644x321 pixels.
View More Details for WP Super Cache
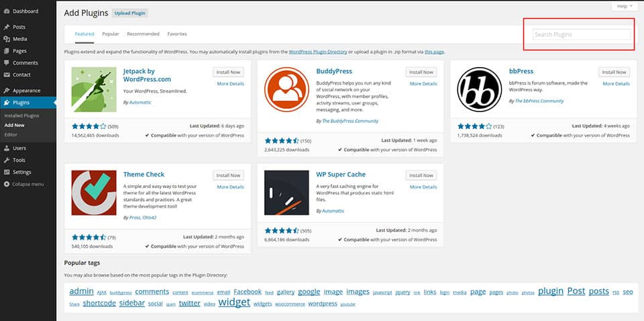click(423, 187)
